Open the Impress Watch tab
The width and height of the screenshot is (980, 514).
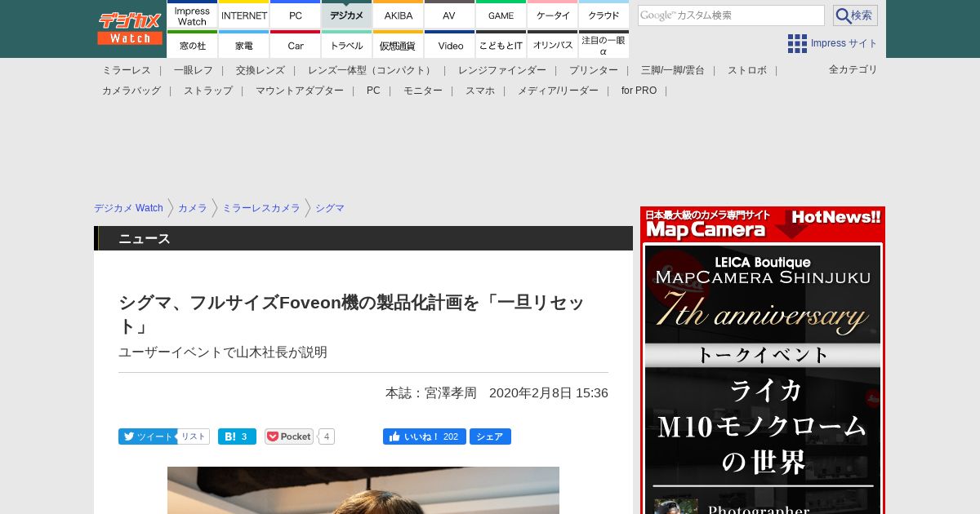pyautogui.click(x=192, y=15)
